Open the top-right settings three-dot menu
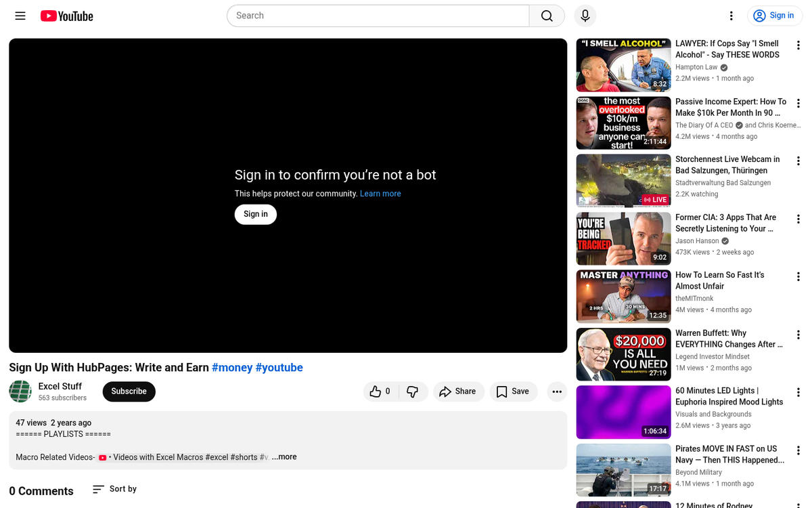812x508 pixels. point(731,16)
